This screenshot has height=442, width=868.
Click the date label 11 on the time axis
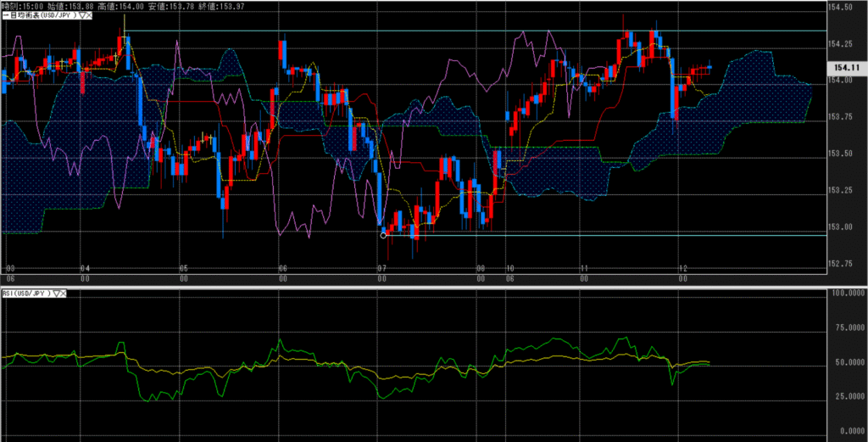tap(584, 267)
